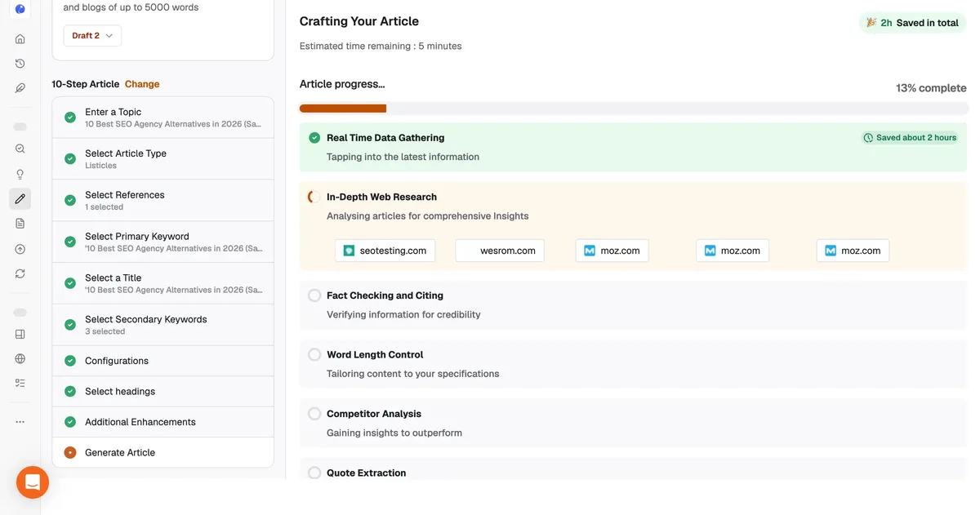Click the 13% complete text
This screenshot has height=515, width=980.
point(931,88)
